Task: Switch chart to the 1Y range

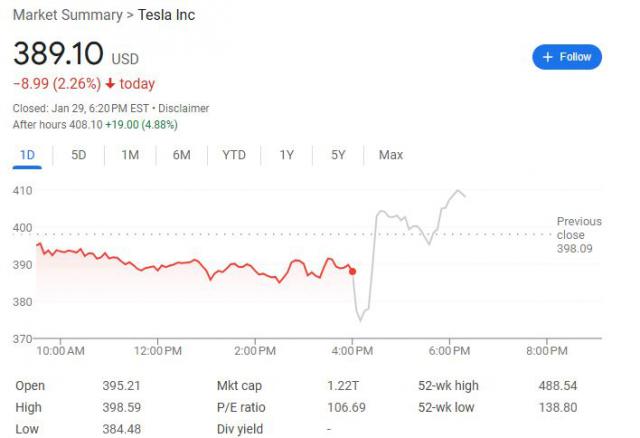Action: click(x=287, y=155)
